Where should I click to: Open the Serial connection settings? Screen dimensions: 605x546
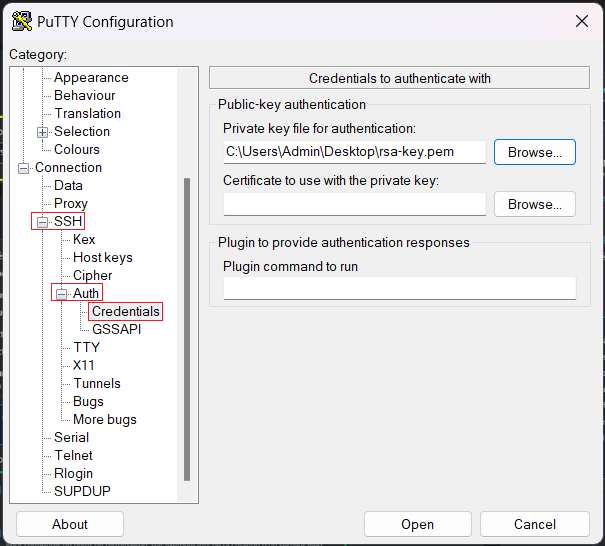pos(71,438)
